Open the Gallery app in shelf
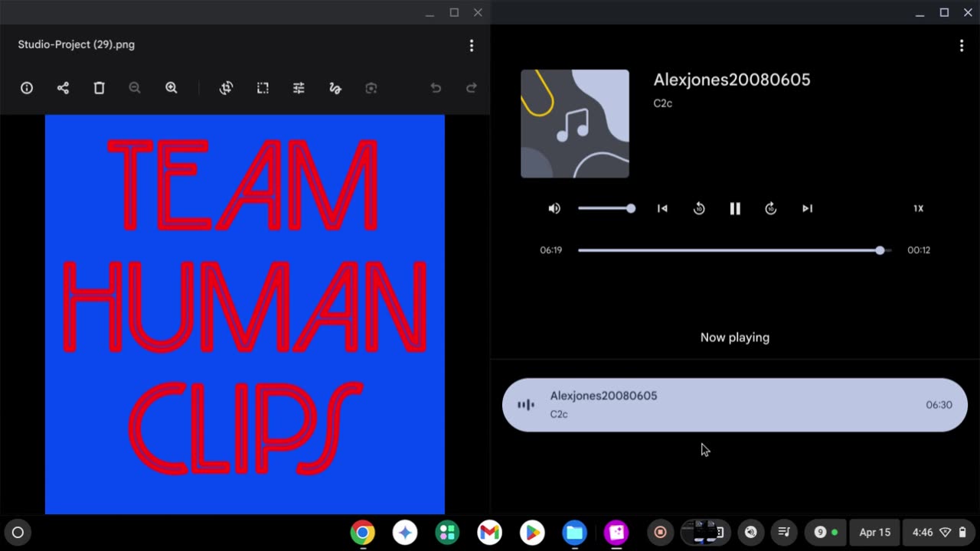The height and width of the screenshot is (551, 980). click(x=616, y=533)
